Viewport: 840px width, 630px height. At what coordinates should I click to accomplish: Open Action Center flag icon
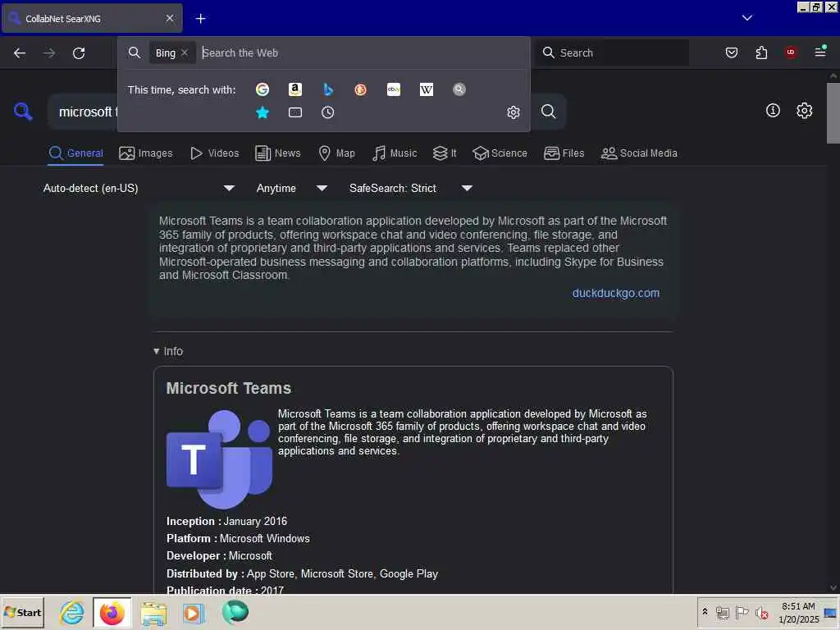click(x=742, y=612)
